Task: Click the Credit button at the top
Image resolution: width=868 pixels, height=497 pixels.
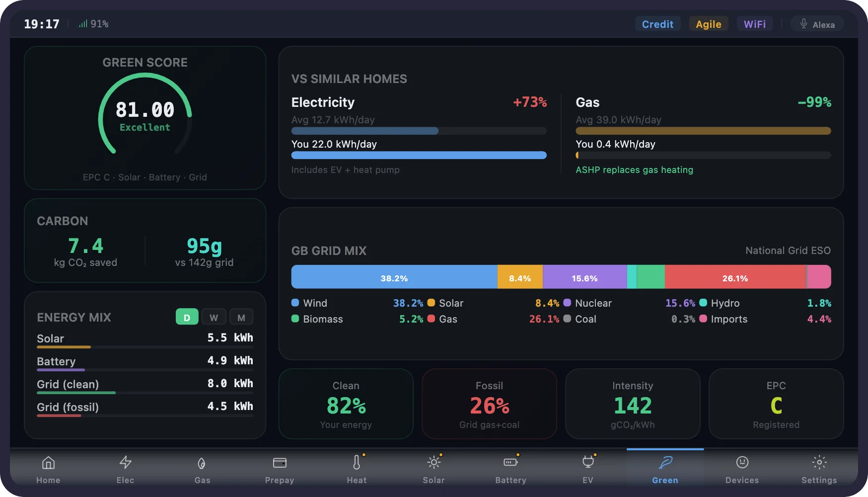Action: coord(657,23)
